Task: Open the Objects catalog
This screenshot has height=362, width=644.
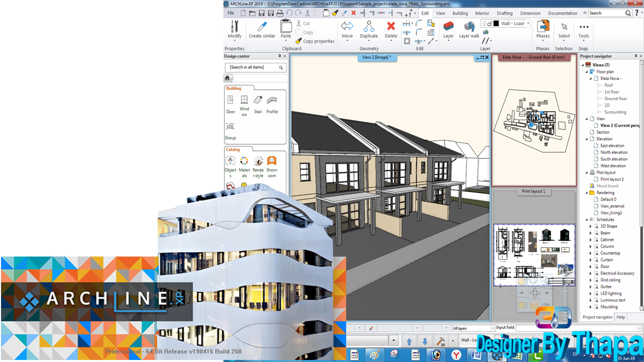Action: [230, 166]
